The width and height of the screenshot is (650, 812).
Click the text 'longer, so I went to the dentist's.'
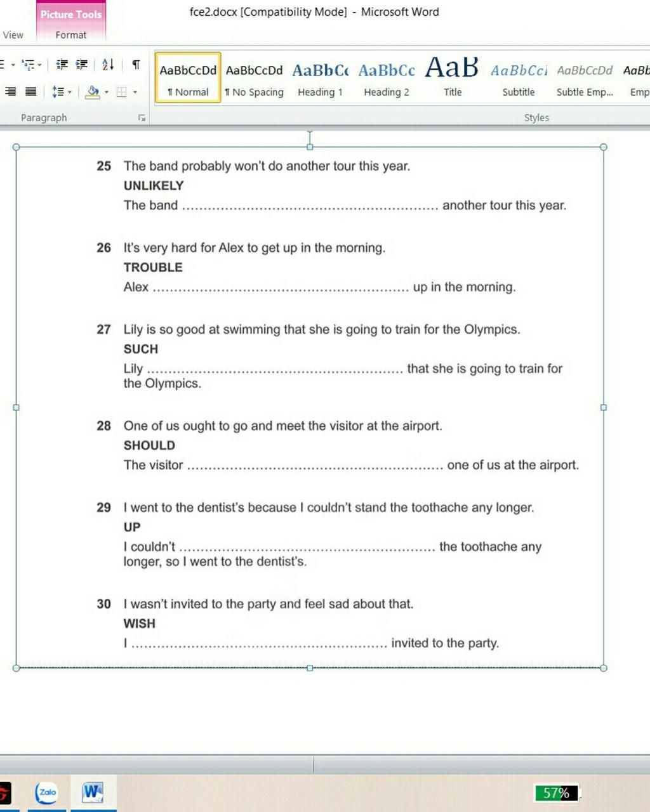[x=215, y=561]
